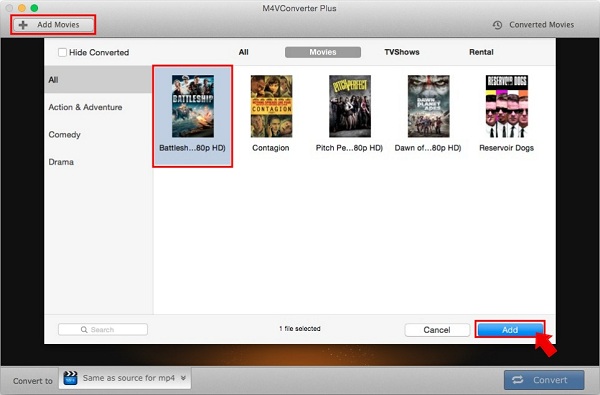Focus the Search field
This screenshot has height=395, width=600.
pos(103,330)
